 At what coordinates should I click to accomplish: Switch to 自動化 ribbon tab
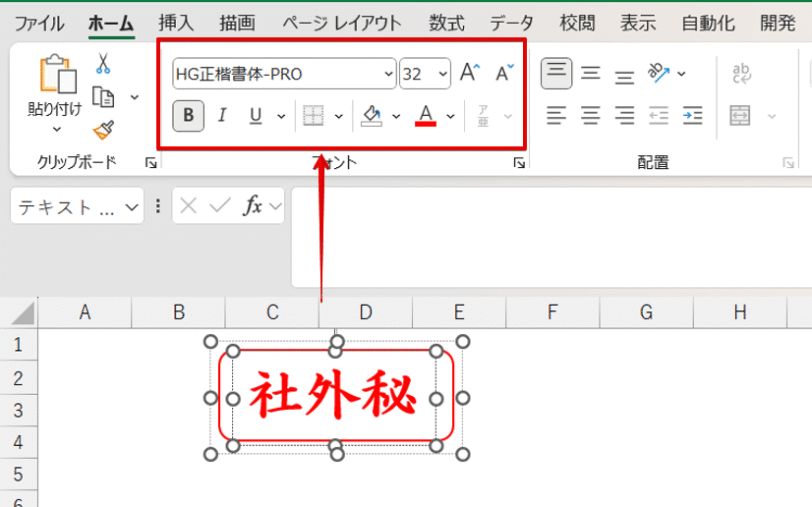coord(708,23)
